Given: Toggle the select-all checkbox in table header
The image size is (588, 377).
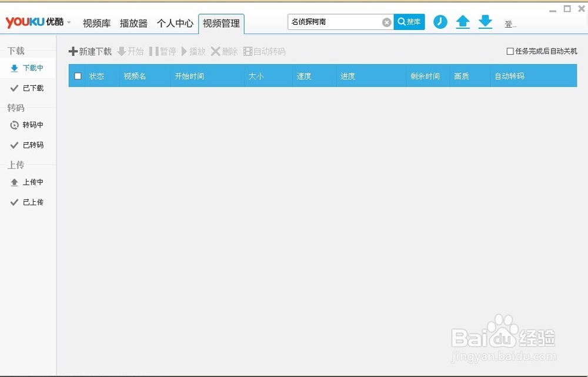Looking at the screenshot, I should [x=77, y=76].
